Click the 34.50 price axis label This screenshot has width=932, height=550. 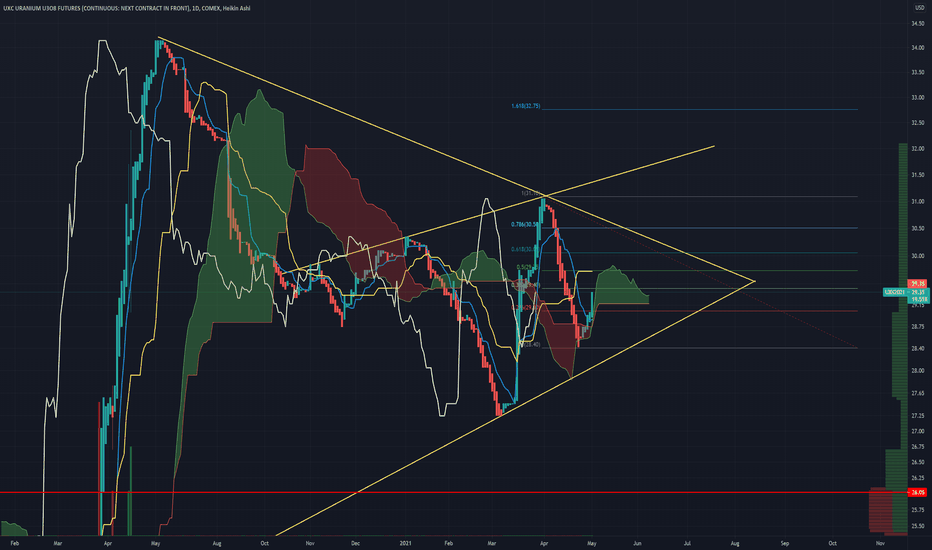click(x=918, y=24)
